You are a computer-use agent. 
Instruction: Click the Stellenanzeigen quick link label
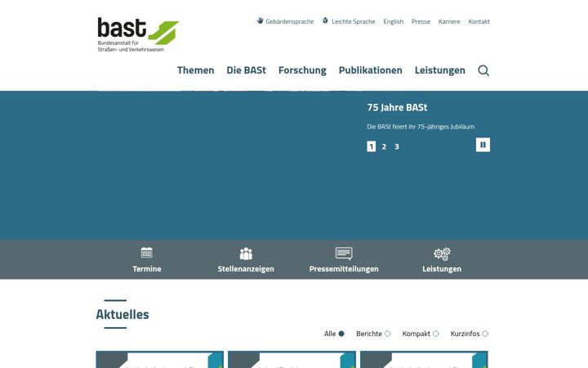(x=246, y=269)
